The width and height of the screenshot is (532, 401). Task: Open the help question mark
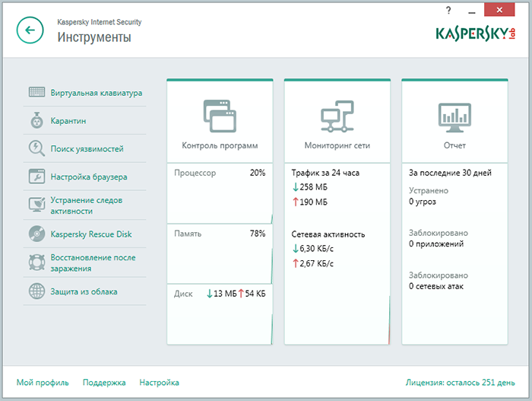(x=448, y=11)
